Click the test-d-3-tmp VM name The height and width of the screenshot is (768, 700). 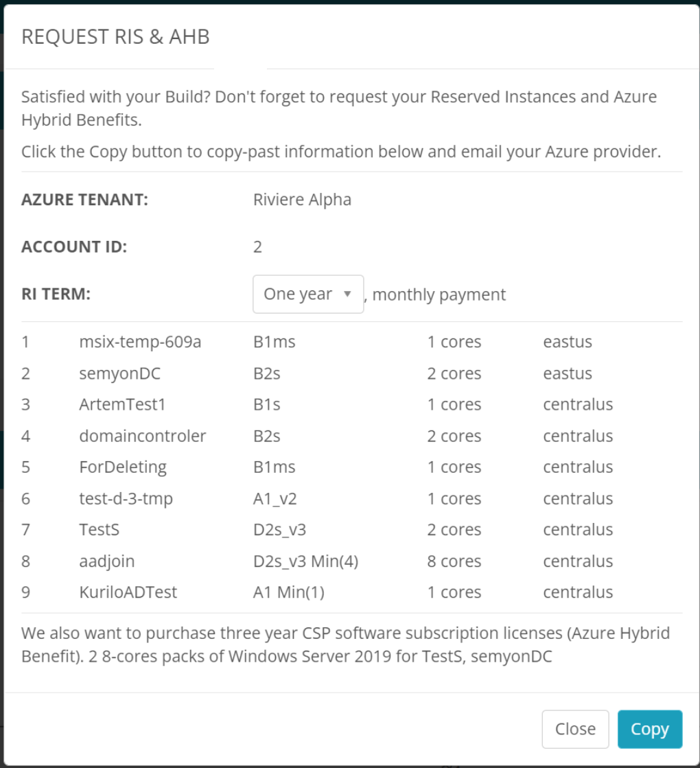(x=126, y=499)
